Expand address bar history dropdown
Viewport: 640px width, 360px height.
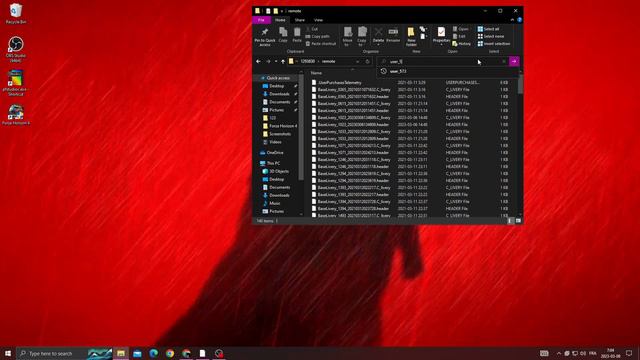(358, 61)
